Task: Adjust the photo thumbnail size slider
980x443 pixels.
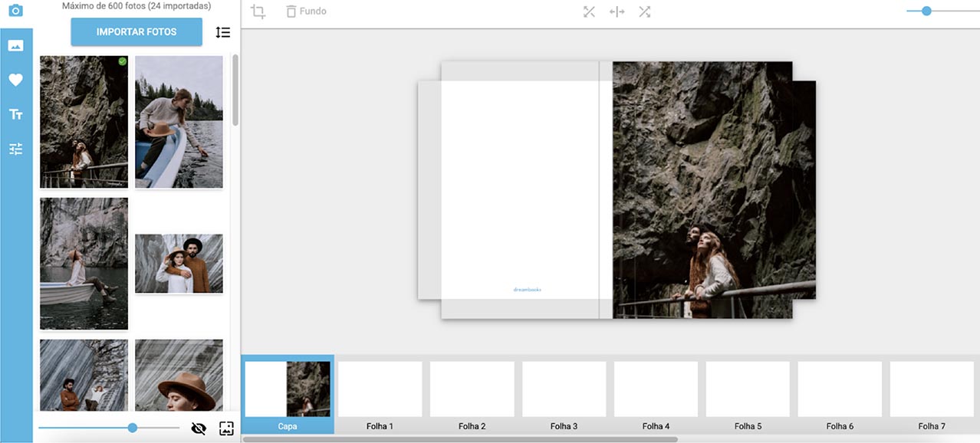Action: (x=133, y=428)
